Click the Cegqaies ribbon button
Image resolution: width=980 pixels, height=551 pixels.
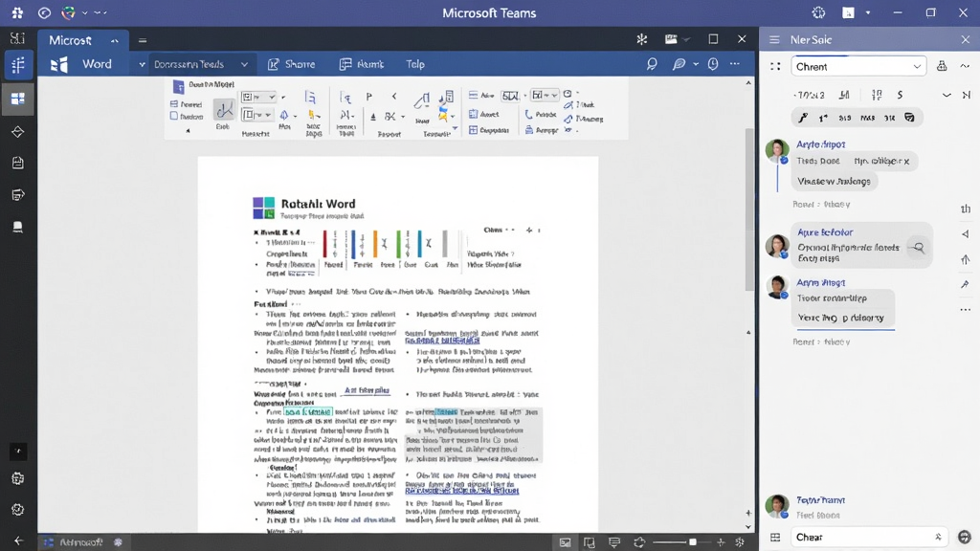(489, 130)
